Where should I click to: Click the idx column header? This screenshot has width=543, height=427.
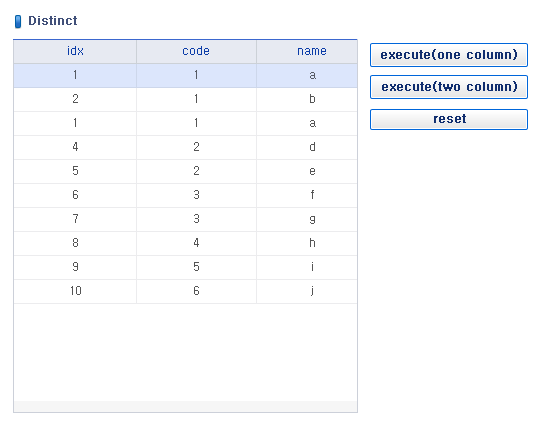click(75, 51)
